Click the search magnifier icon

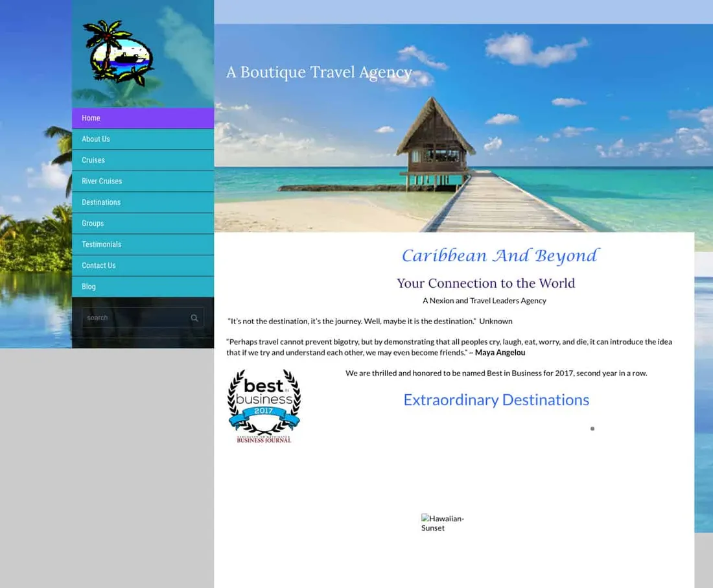click(194, 318)
